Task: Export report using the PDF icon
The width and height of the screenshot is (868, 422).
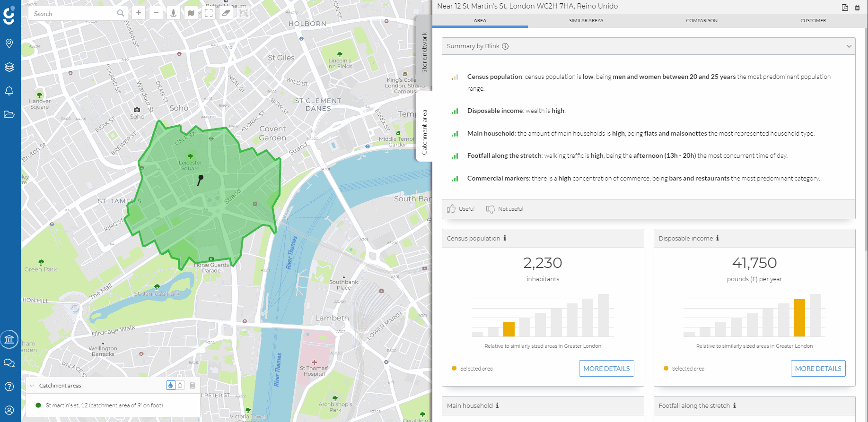Action: point(845,7)
